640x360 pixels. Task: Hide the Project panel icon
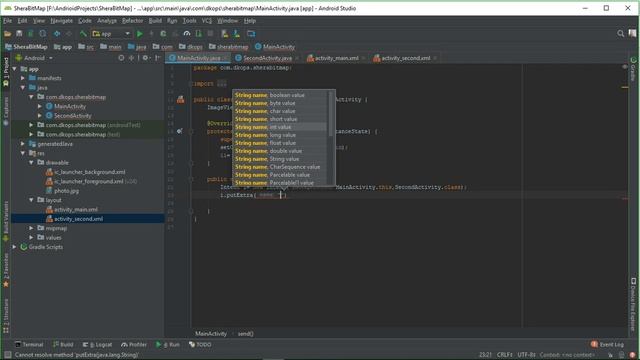tap(158, 58)
